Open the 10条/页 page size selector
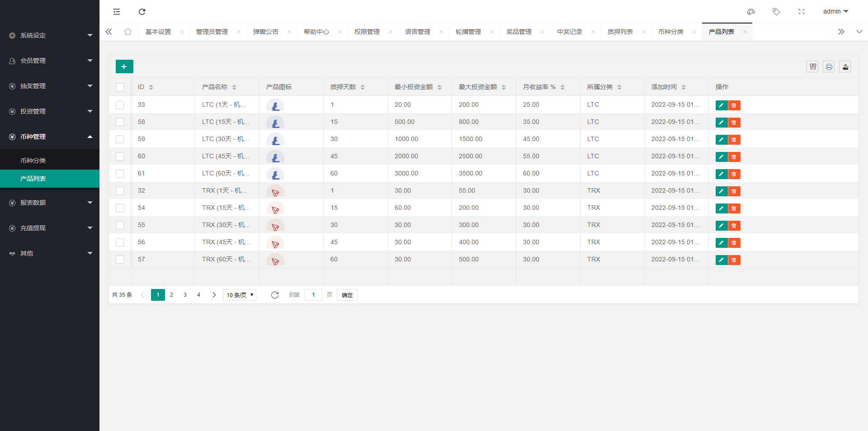 coord(239,294)
